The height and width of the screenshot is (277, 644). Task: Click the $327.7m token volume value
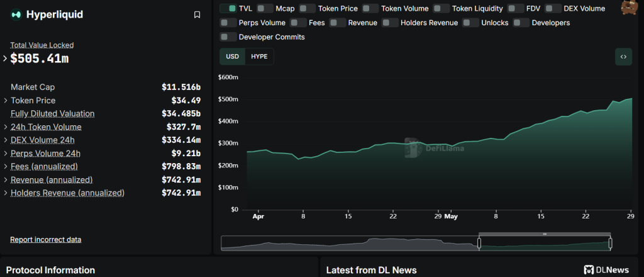[184, 127]
